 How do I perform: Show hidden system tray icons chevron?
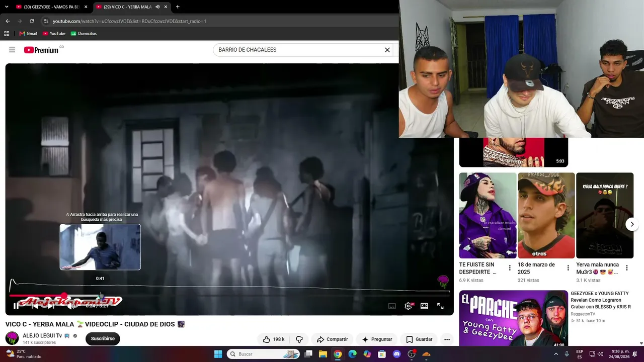[x=556, y=354]
